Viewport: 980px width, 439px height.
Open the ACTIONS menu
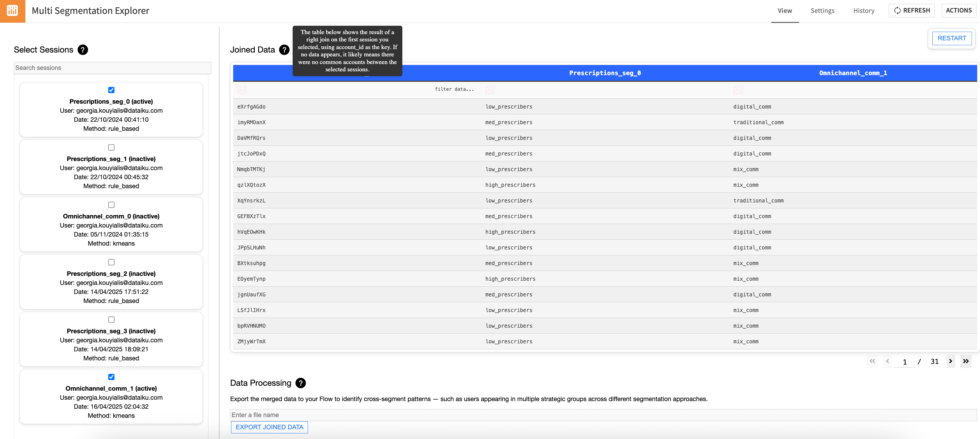tap(958, 10)
